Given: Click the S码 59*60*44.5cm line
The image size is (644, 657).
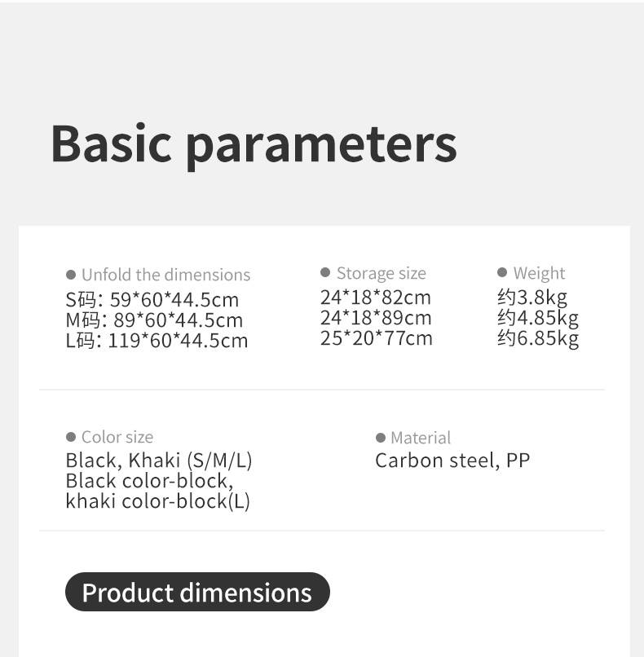Looking at the screenshot, I should pos(152,299).
